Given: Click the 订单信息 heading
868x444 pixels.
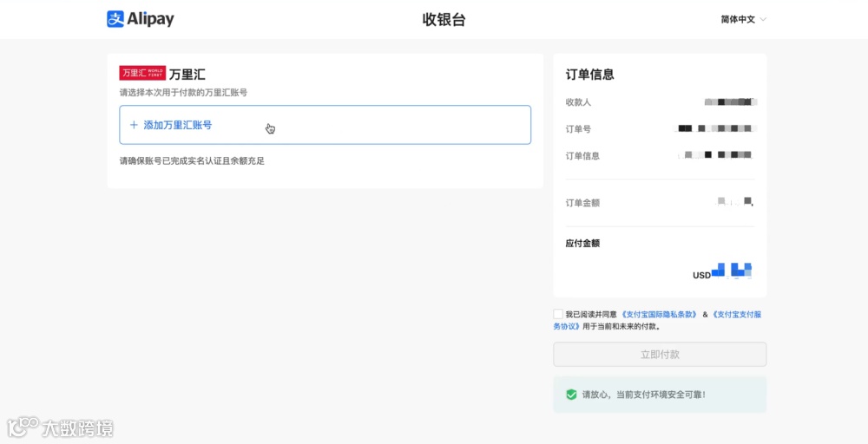Looking at the screenshot, I should pyautogui.click(x=589, y=75).
